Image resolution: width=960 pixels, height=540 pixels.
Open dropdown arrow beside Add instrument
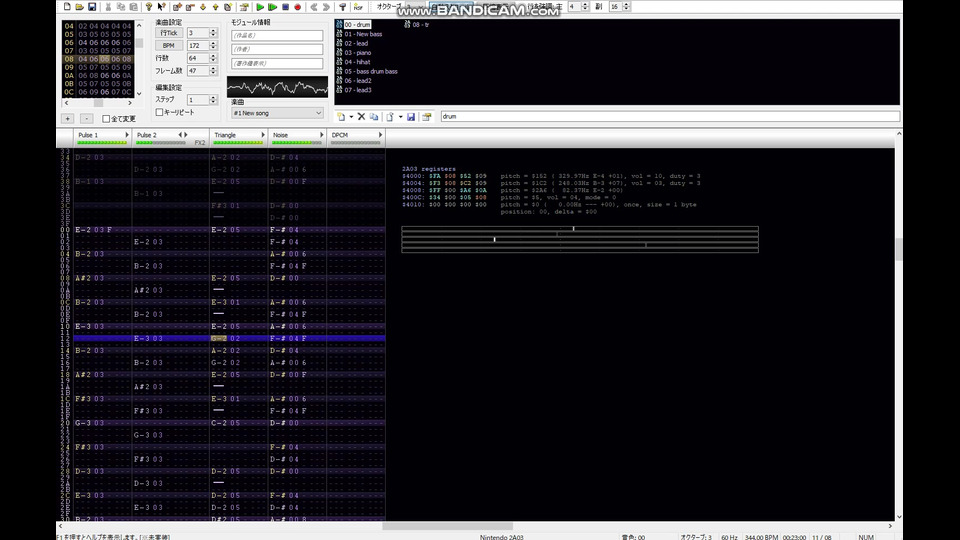coord(351,116)
